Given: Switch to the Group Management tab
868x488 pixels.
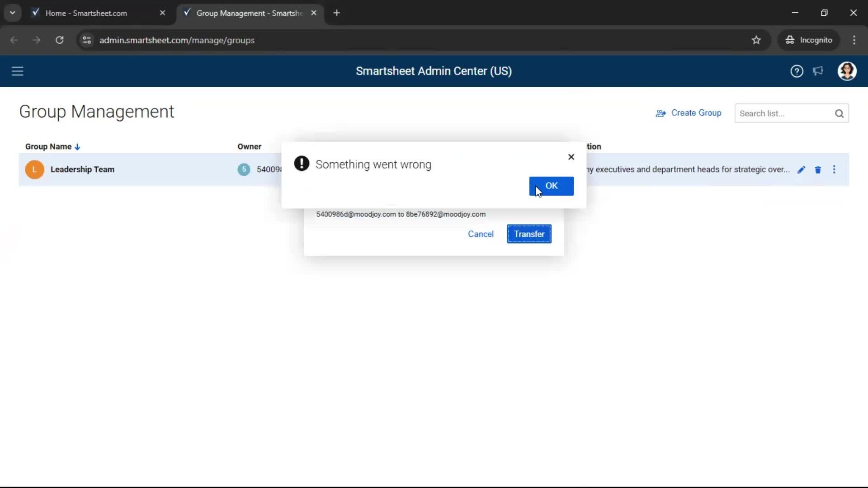Looking at the screenshot, I should [244, 13].
